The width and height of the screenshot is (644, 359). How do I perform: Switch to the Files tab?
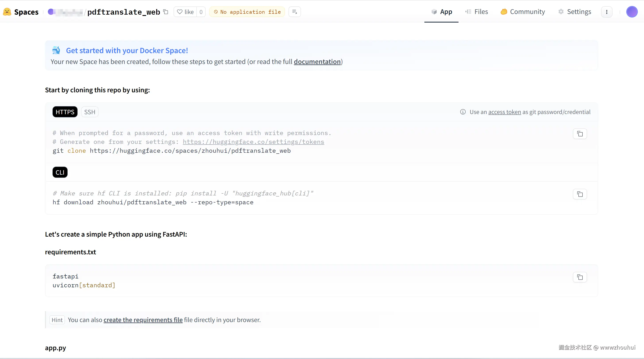tap(476, 12)
